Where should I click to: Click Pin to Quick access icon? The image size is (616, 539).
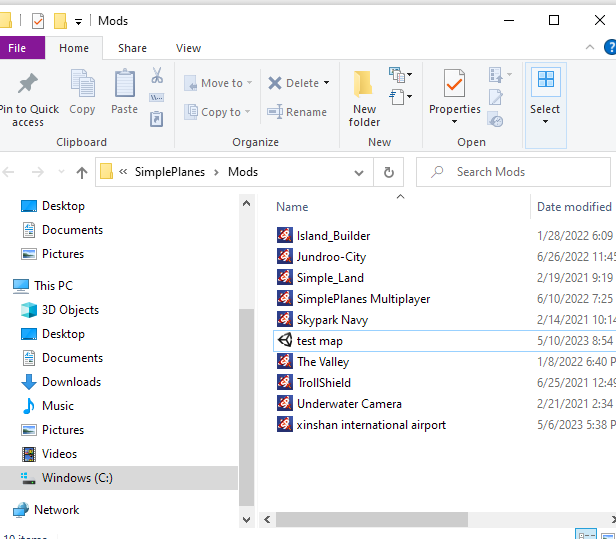click(28, 83)
